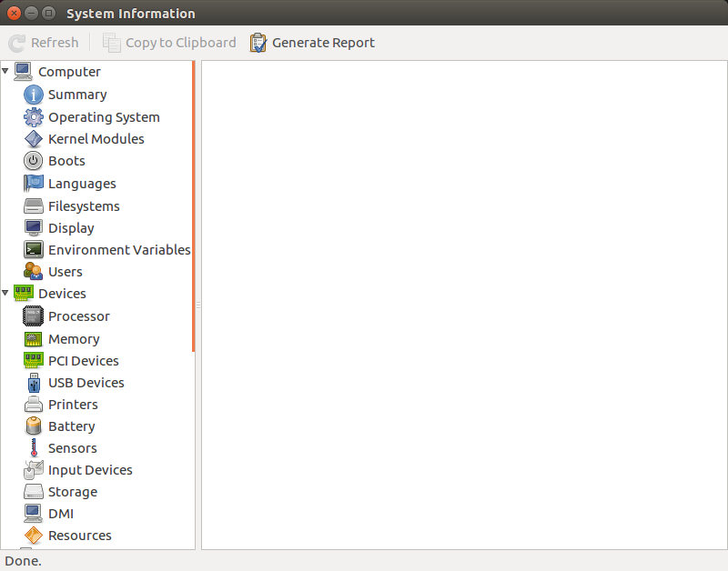Click the Printers icon
This screenshot has width=728, height=571.
pos(34,405)
